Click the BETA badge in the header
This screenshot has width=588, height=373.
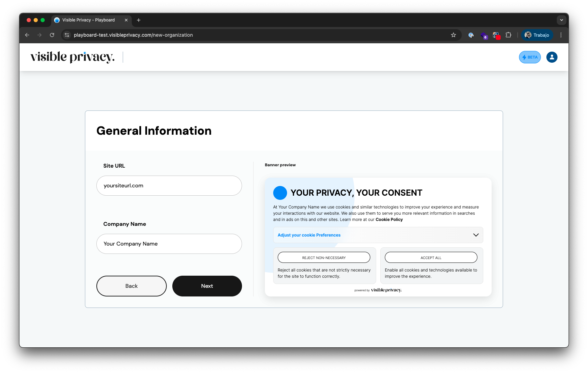(x=529, y=57)
